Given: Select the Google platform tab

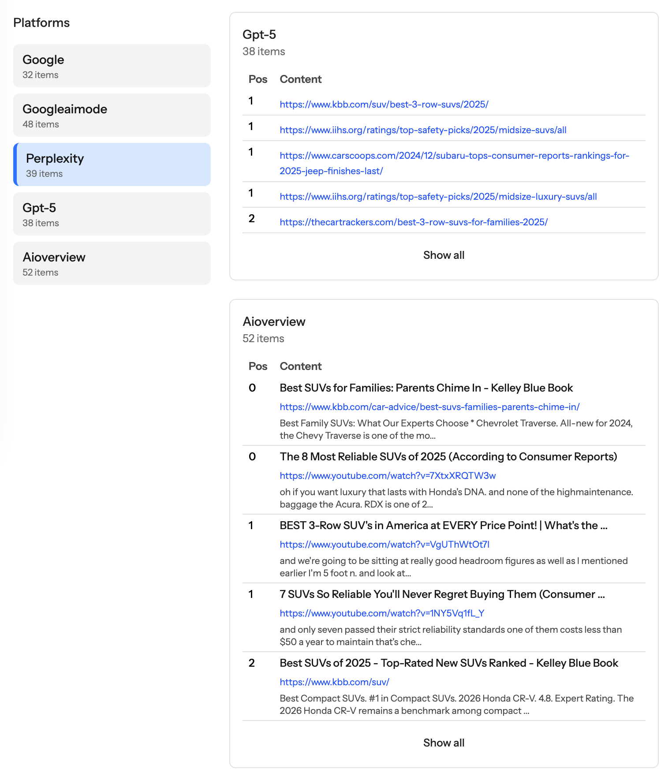Looking at the screenshot, I should pos(112,66).
